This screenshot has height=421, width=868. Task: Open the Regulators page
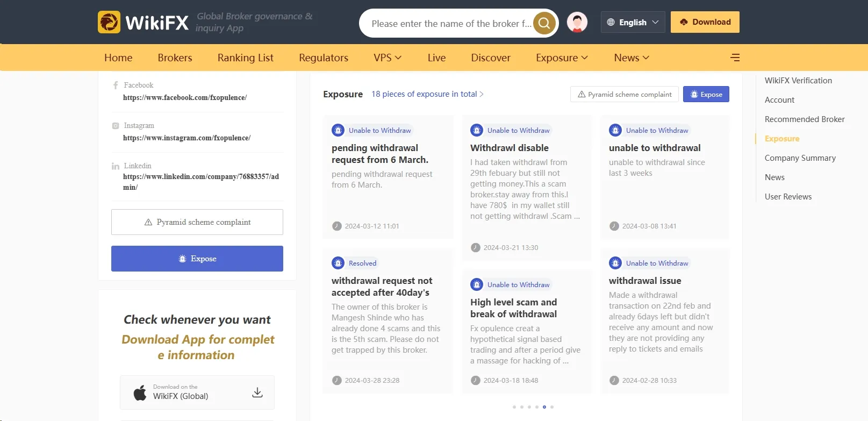coord(324,58)
